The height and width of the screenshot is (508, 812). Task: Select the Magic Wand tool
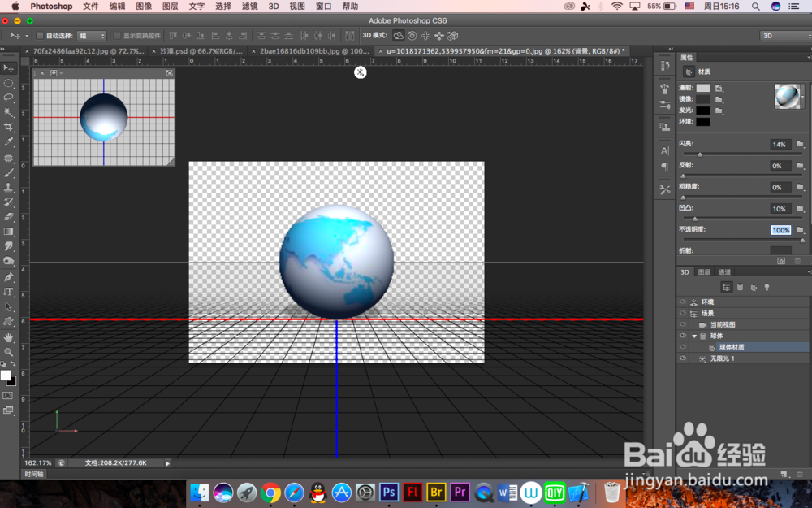coord(8,112)
